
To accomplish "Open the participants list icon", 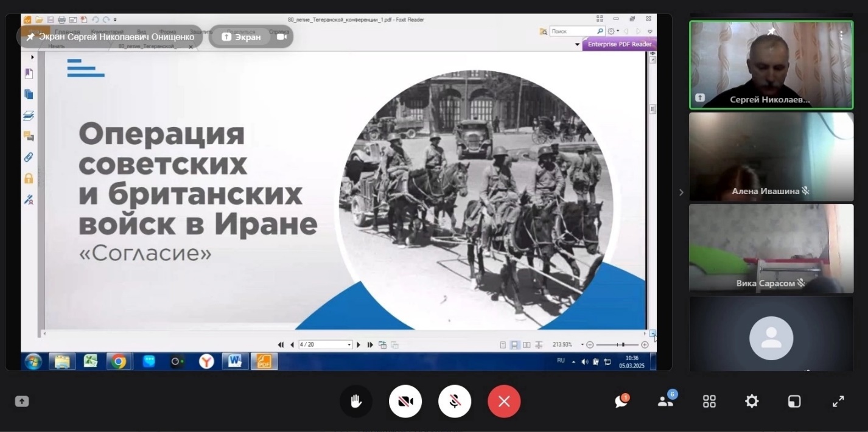I will click(x=665, y=401).
